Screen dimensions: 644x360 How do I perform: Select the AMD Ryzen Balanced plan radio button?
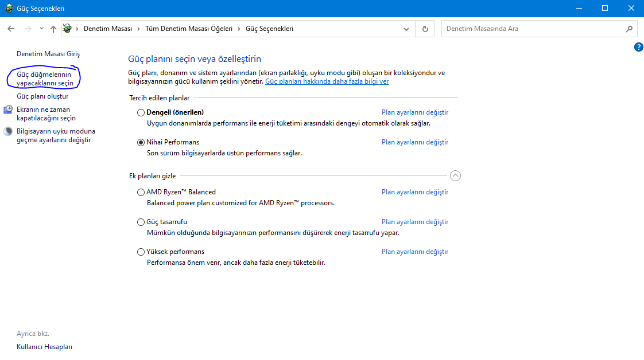[x=141, y=192]
